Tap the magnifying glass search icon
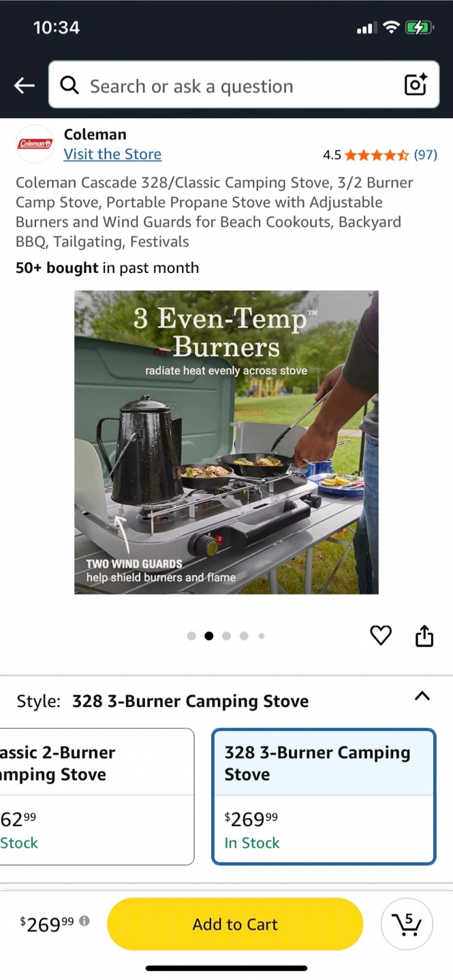Screen dimensions: 453x980 click(x=69, y=85)
